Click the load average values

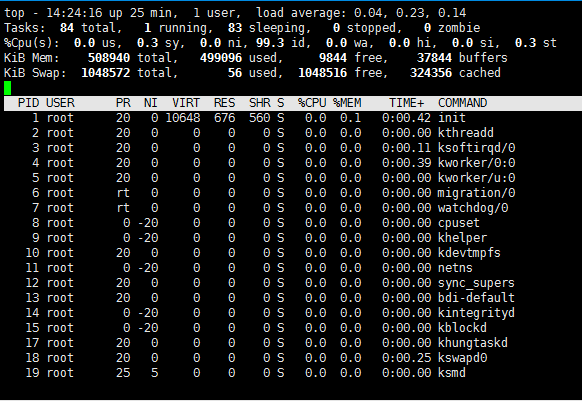tap(410, 13)
